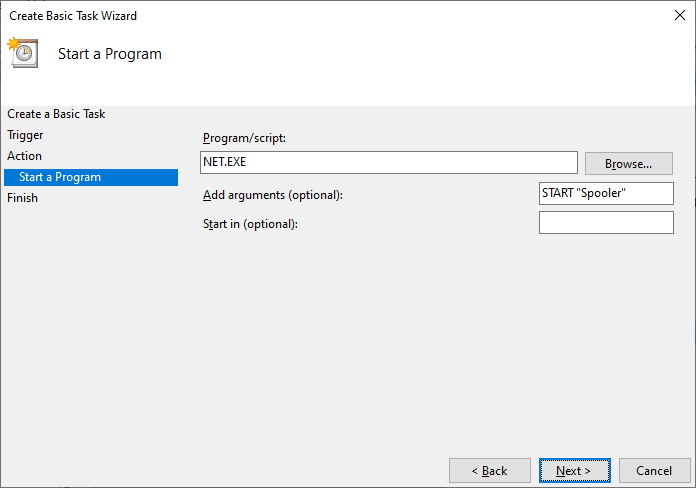Click the Start in (optional): label
This screenshot has height=488, width=696.
(250, 224)
